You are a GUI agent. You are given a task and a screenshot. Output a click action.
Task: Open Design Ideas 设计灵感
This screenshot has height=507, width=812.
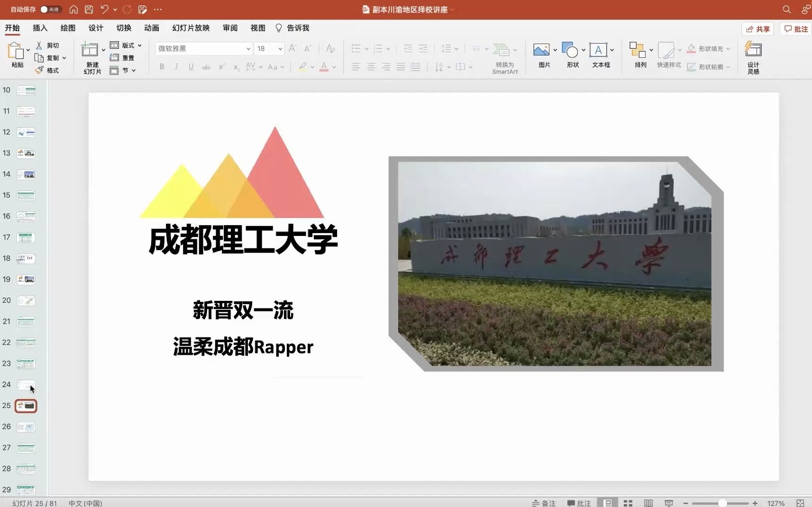pyautogui.click(x=753, y=57)
